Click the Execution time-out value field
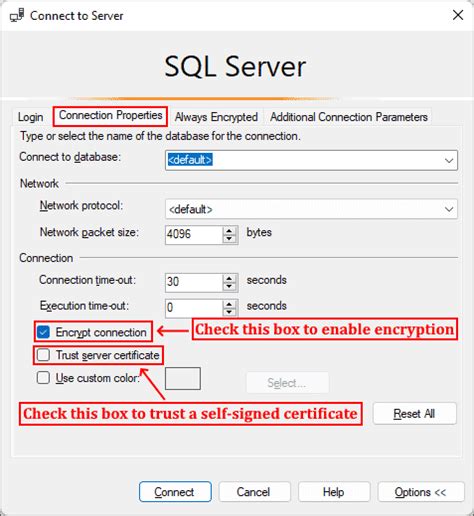This screenshot has width=474, height=516. pos(194,307)
